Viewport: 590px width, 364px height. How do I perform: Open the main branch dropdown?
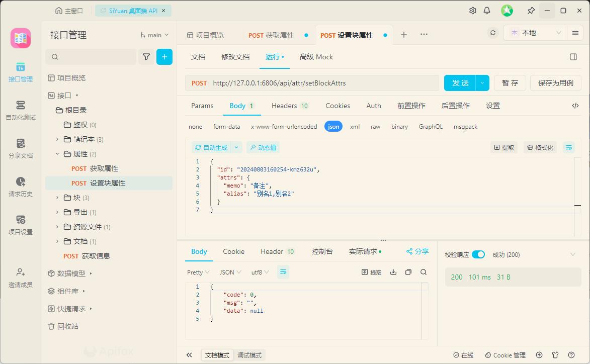click(x=154, y=35)
